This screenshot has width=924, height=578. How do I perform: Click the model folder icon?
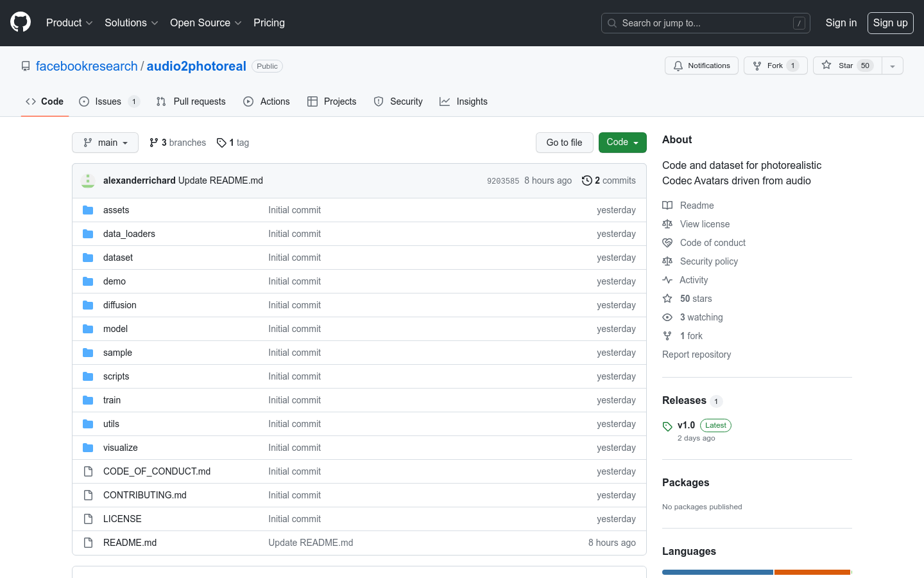(88, 329)
